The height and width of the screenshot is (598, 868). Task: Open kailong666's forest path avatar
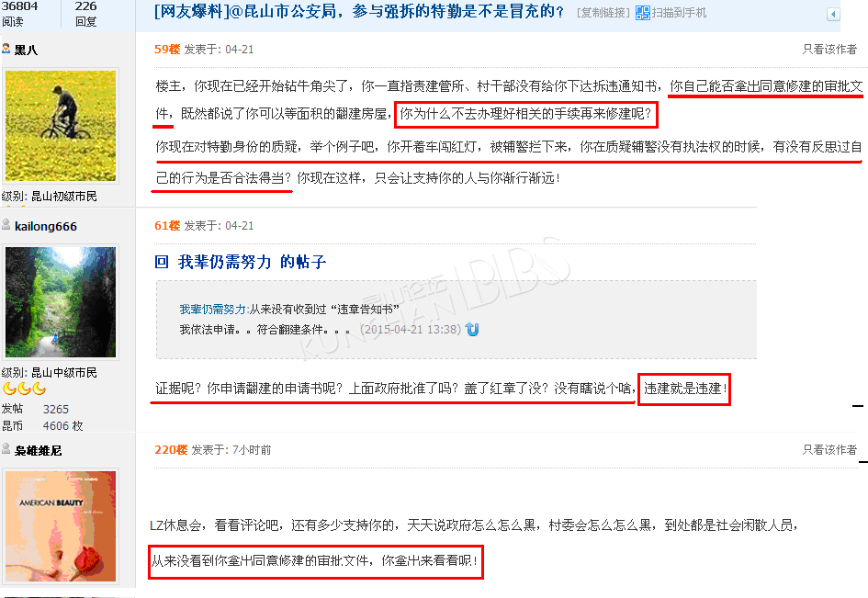click(x=61, y=302)
